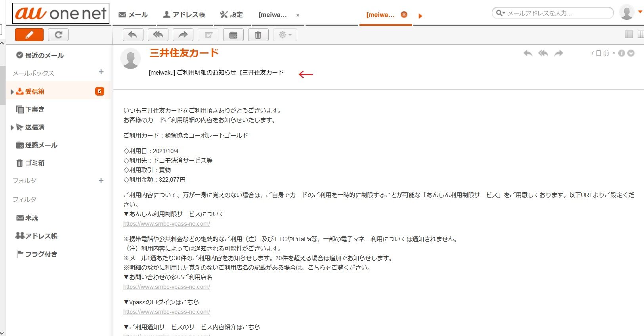644x336 pixels.
Task: Expand message header options chevron
Action: [631, 53]
